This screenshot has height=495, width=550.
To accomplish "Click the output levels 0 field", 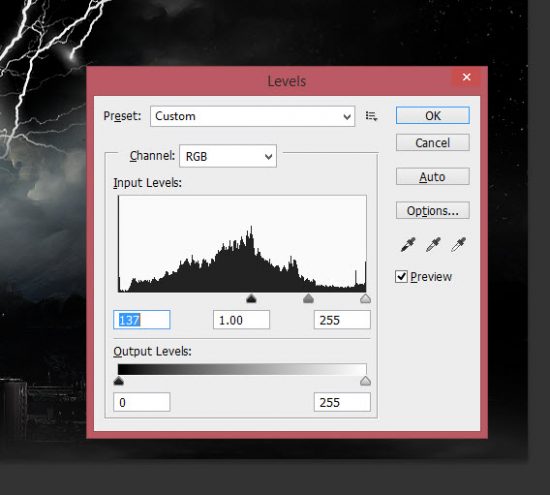I will click(x=142, y=402).
